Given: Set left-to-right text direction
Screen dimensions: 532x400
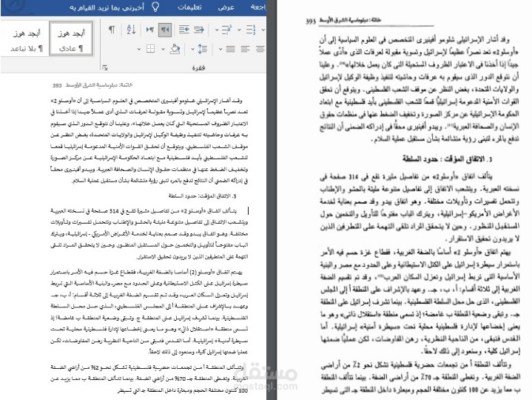Looking at the screenshot, I should [149, 30].
